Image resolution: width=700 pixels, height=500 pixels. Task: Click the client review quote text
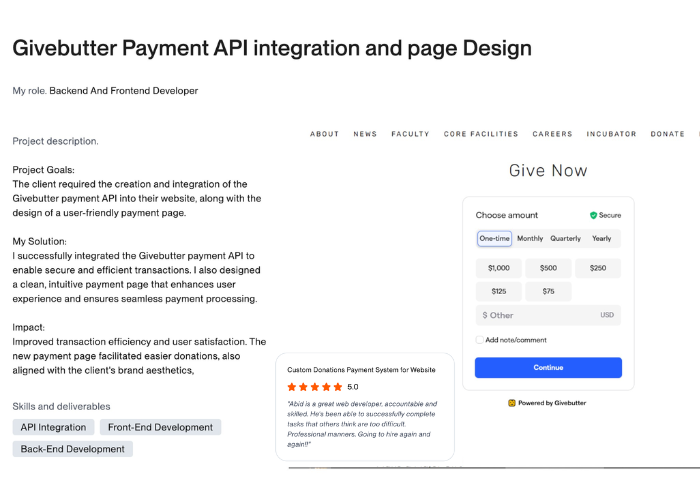click(x=362, y=424)
